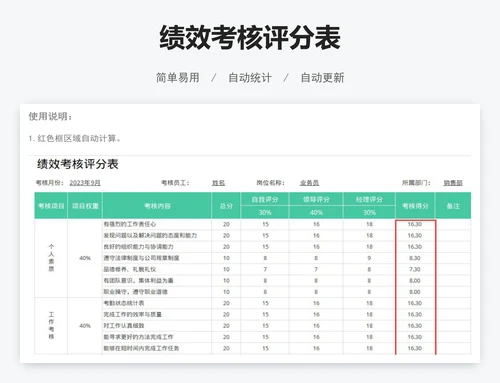
Task: Click manager score 18 in 完成工作的效率与质量 row
Action: pyautogui.click(x=369, y=314)
